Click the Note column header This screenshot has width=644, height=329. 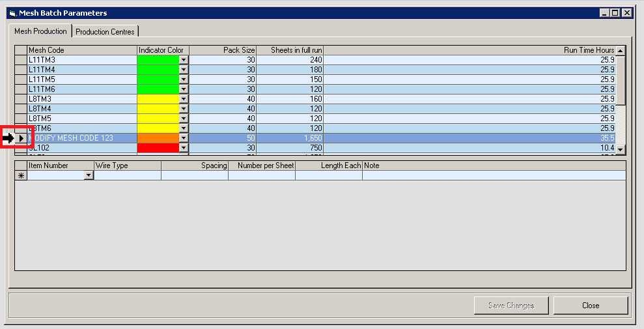click(494, 165)
